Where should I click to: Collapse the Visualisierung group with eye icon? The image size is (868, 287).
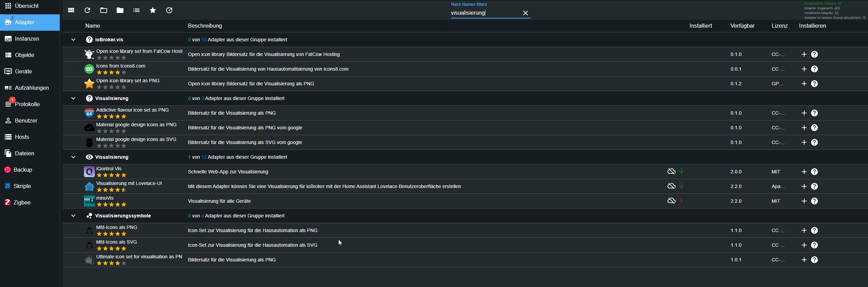click(73, 157)
